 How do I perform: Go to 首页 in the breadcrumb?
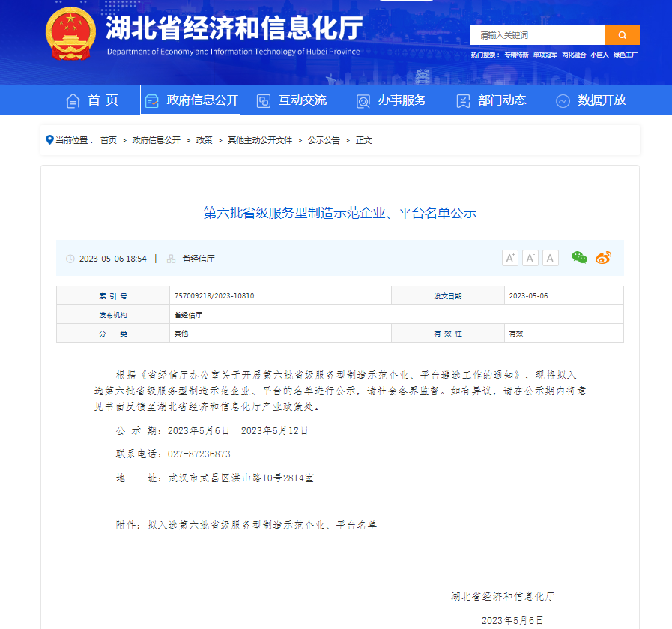coord(109,140)
